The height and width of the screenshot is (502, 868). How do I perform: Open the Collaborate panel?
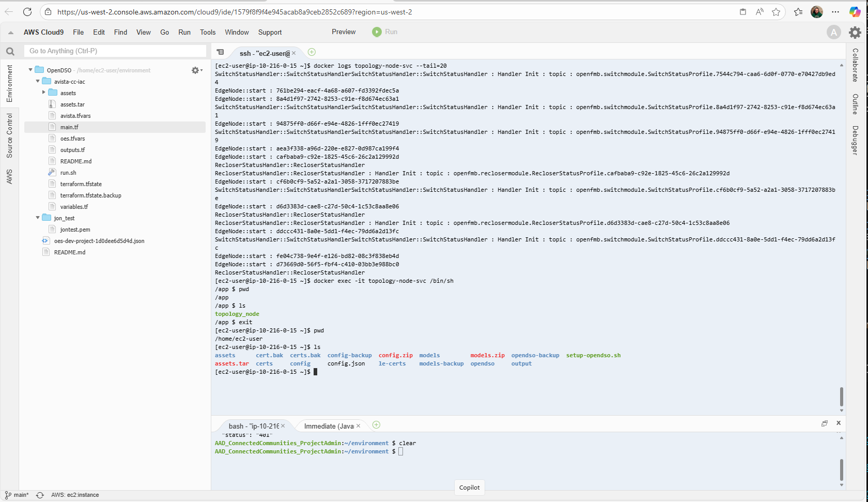tap(855, 65)
